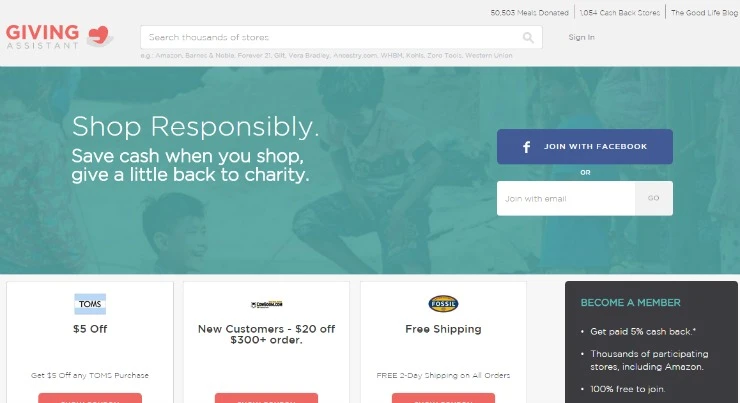This screenshot has width=740, height=403.
Task: Select the Free Shipping Fossil offer title
Action: pos(443,329)
